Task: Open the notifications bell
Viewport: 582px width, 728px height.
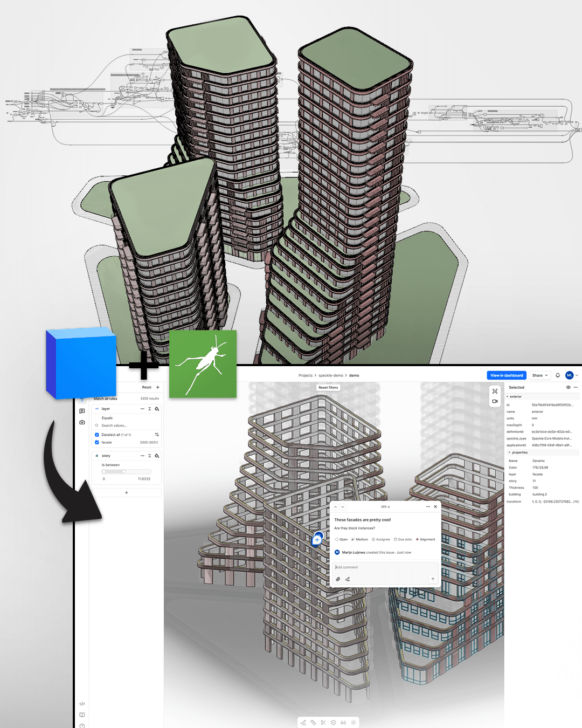Action: (x=558, y=375)
